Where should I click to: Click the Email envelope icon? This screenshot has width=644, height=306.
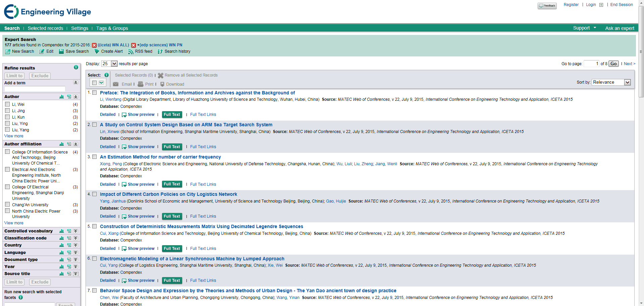point(116,84)
